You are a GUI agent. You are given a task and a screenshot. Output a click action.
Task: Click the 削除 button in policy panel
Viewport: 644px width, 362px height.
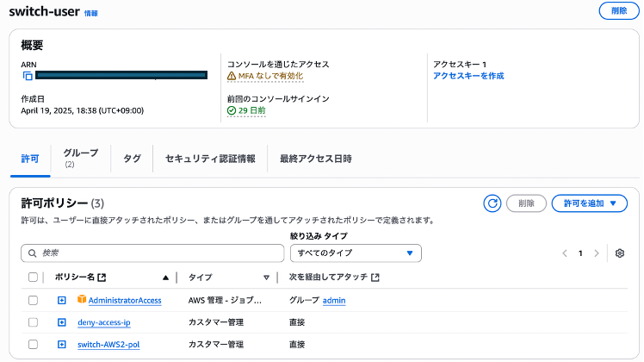click(x=526, y=203)
